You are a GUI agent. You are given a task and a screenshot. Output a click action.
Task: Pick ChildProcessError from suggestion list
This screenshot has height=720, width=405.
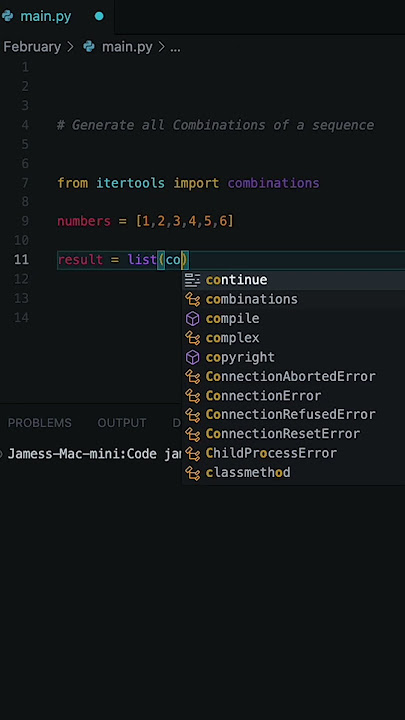coord(294,453)
